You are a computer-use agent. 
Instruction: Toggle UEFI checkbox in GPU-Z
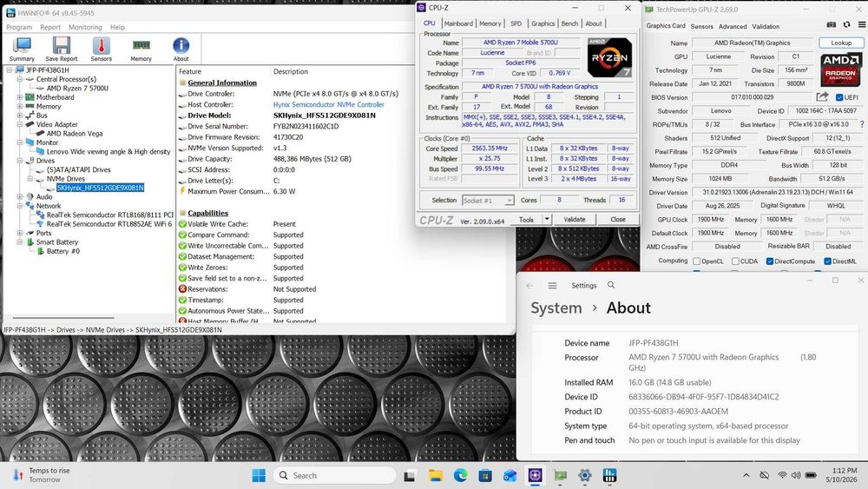pyautogui.click(x=839, y=97)
